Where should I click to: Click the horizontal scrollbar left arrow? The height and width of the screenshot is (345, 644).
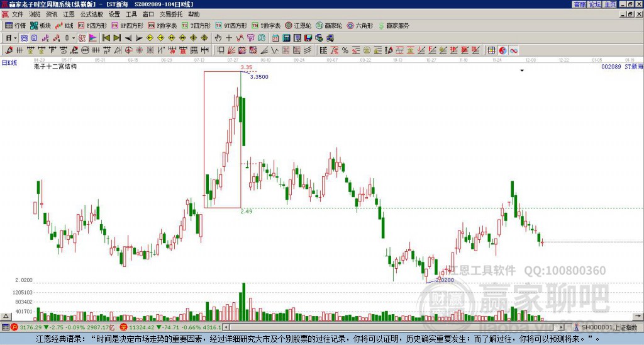pos(226,327)
